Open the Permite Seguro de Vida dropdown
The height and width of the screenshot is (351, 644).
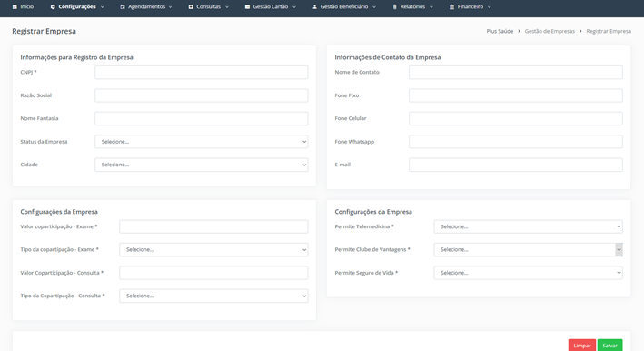[x=528, y=273]
